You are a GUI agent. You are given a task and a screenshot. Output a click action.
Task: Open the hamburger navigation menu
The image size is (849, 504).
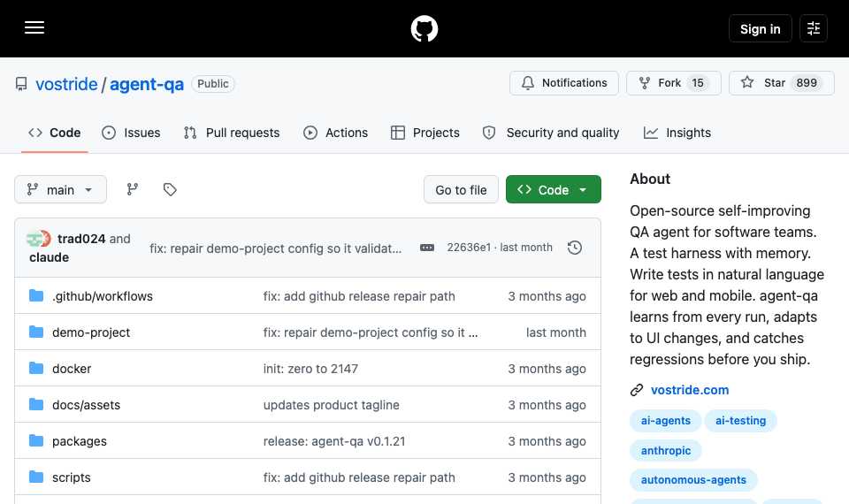tap(34, 27)
